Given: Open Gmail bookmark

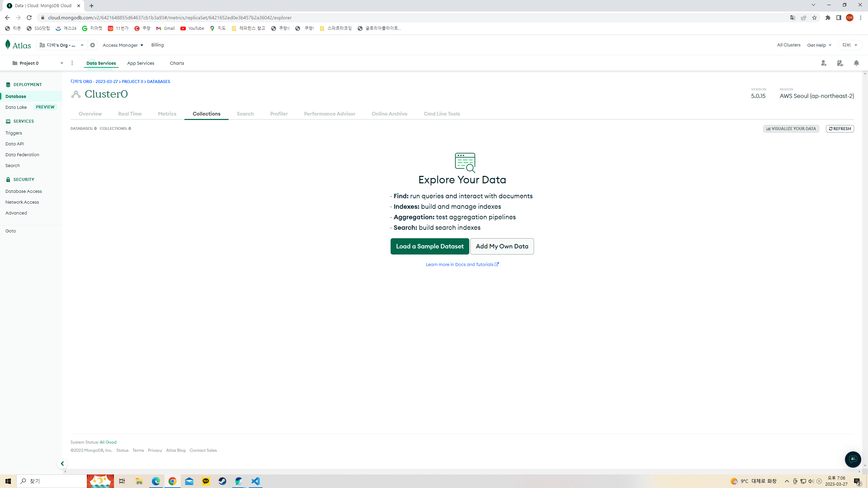Looking at the screenshot, I should click(x=165, y=28).
